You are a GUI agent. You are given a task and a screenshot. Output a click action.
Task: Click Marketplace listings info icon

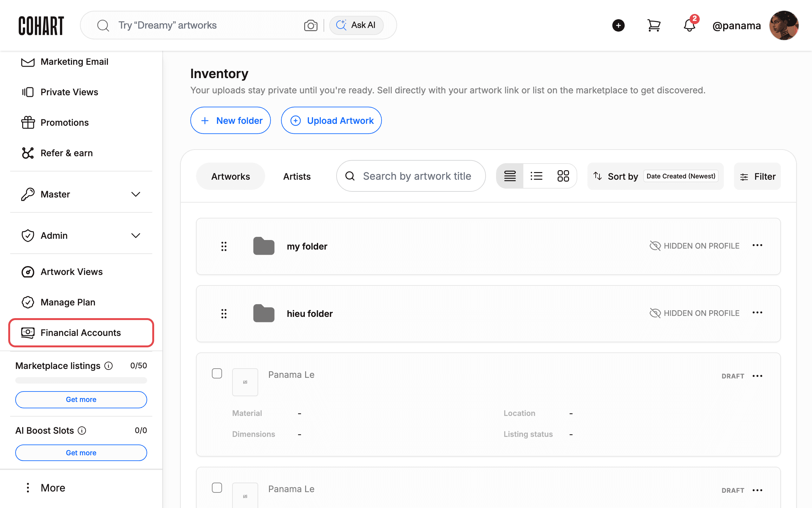(108, 365)
